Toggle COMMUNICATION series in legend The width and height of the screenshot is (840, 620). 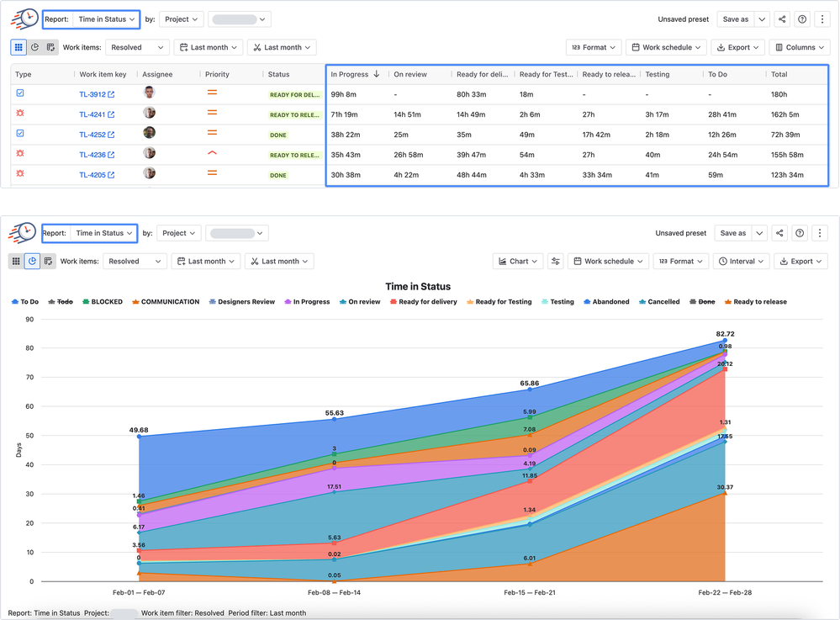(166, 302)
